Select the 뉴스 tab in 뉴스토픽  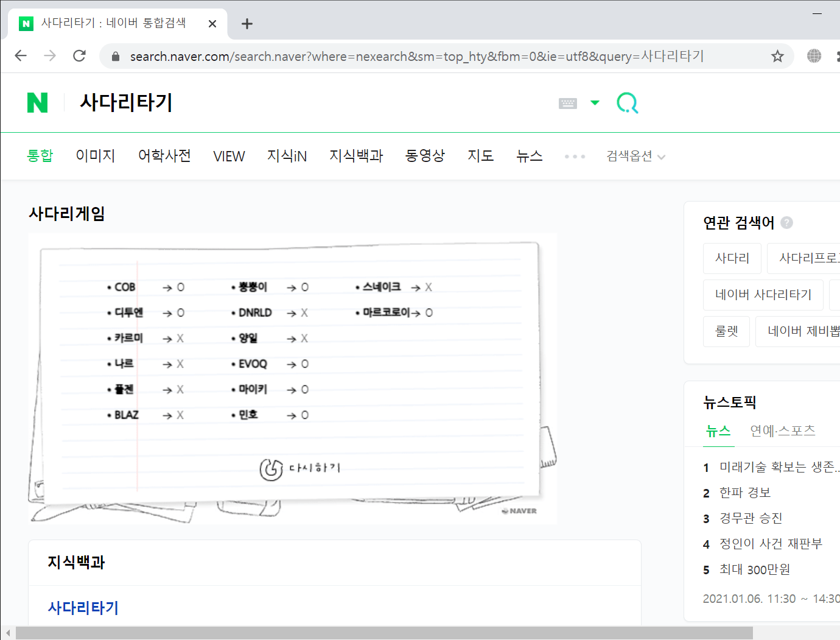718,431
